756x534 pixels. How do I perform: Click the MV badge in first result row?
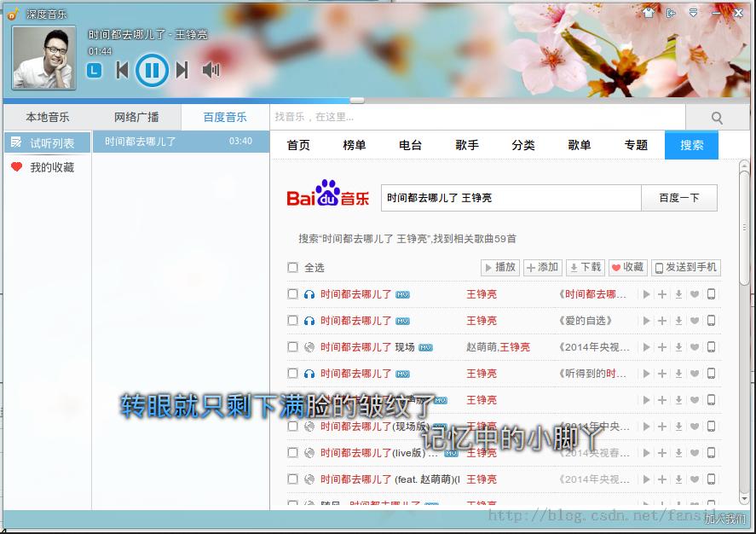click(x=402, y=295)
